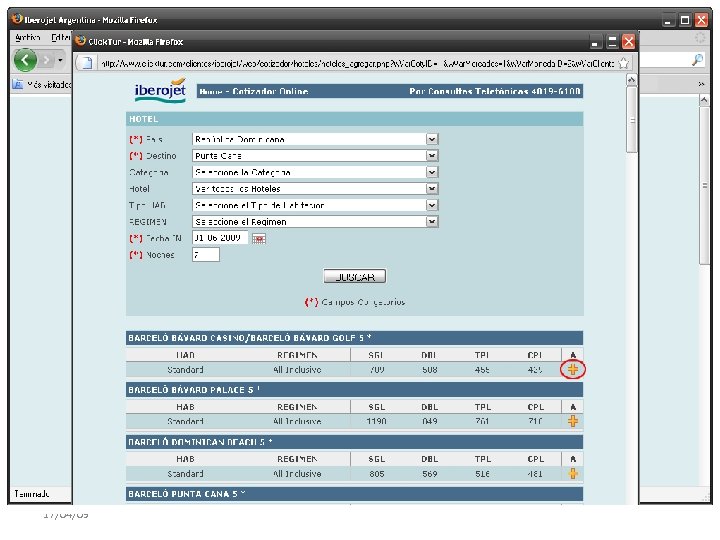This screenshot has width=720, height=540.
Task: Close the ClickTur popup window
Action: (x=628, y=42)
